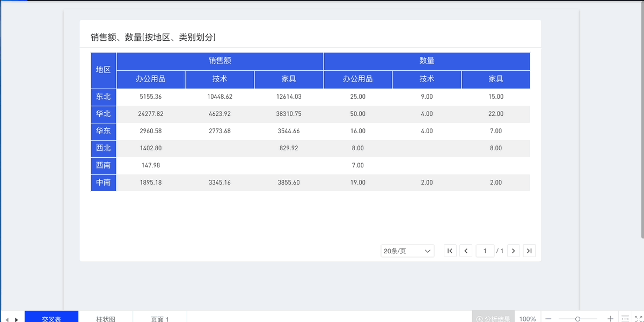Open the 页面 1 tab

[x=159, y=318]
